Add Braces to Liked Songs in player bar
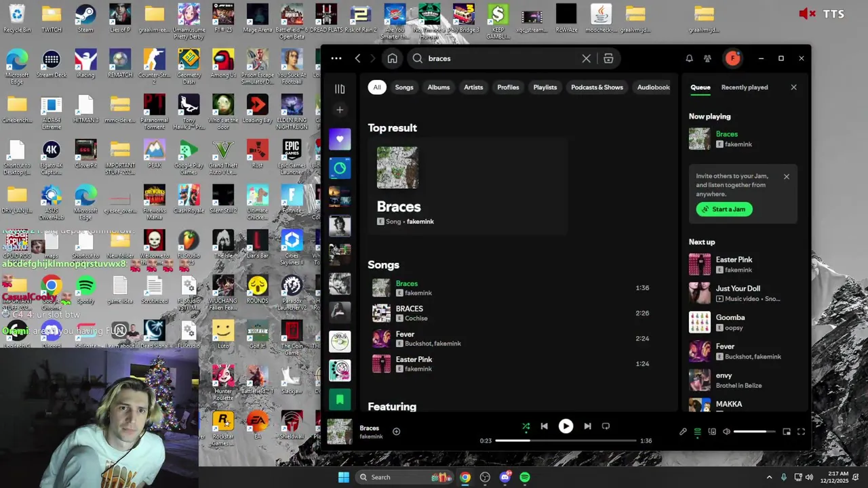This screenshot has width=868, height=488. (396, 431)
